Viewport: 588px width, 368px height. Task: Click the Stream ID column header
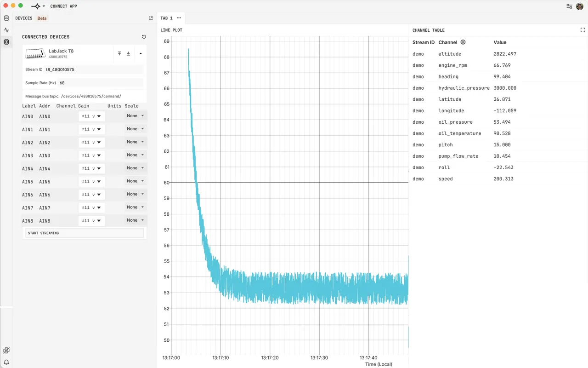(x=424, y=42)
